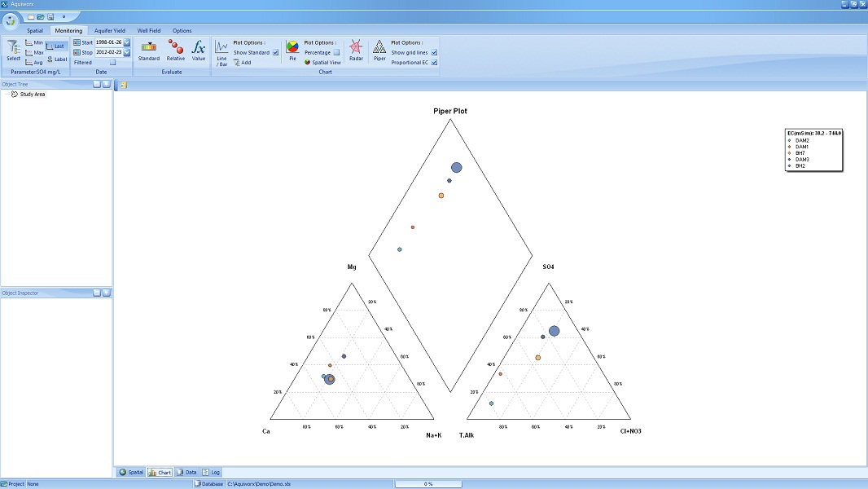Select the Value fx evaluation icon
Viewport: 868px width, 489px height.
[199, 51]
